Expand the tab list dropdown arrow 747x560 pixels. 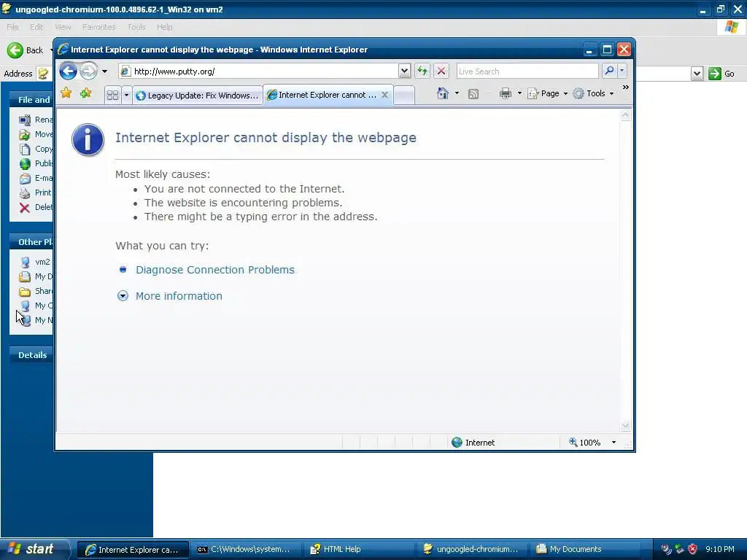click(126, 96)
